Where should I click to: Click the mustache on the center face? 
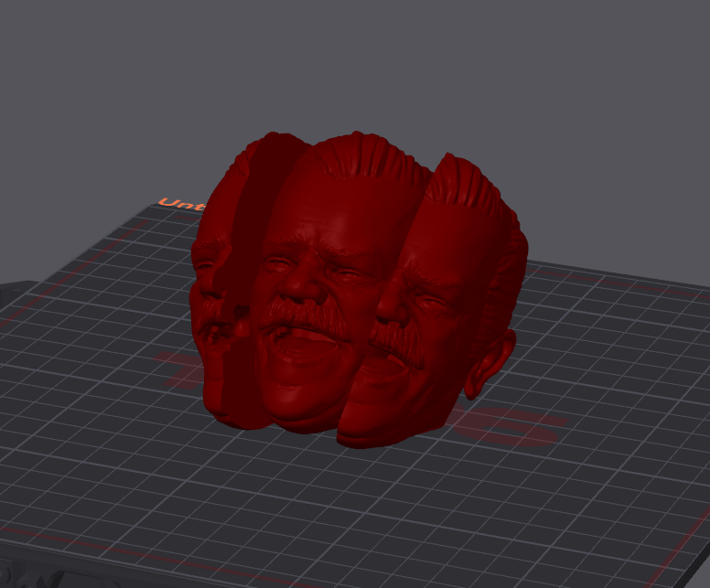pos(304,315)
